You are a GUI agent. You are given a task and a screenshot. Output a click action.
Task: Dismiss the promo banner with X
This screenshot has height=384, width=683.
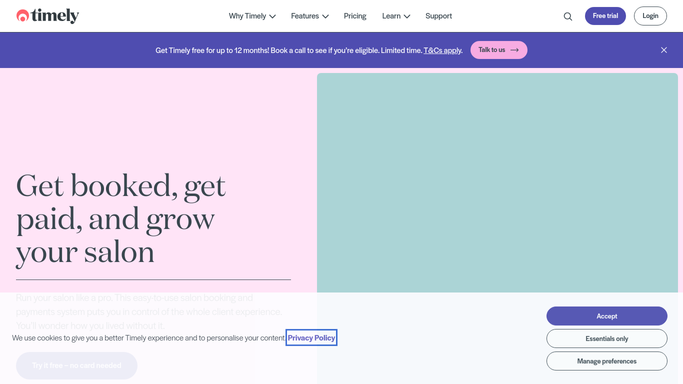(x=663, y=50)
